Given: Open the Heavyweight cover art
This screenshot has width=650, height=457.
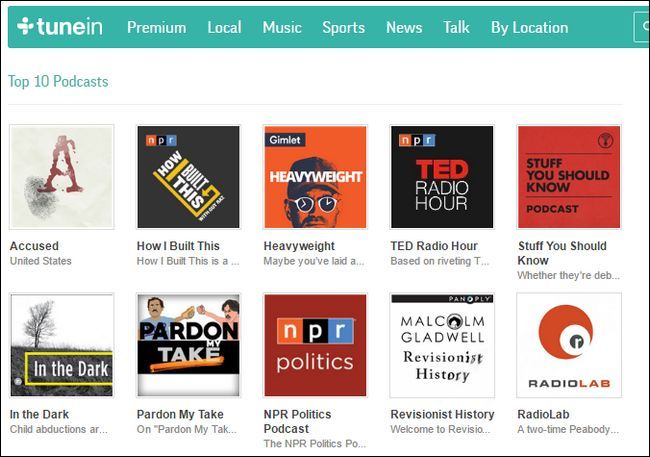Looking at the screenshot, I should [315, 177].
